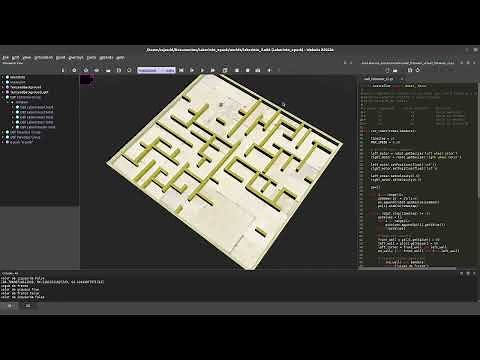Undock the console panel icon
Image resolution: width=480 pixels, height=360 pixels.
pyautogui.click(x=468, y=273)
